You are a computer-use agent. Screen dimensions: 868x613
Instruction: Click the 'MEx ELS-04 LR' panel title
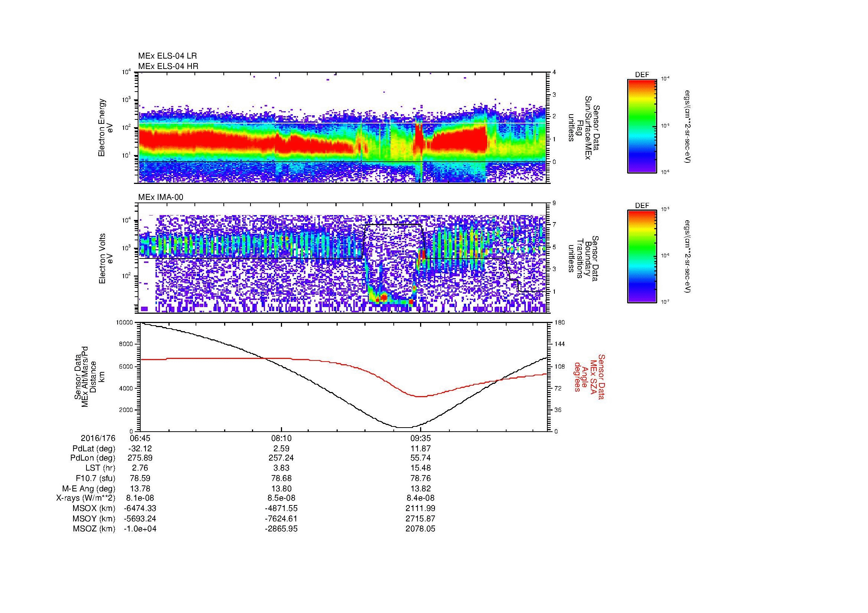point(167,56)
